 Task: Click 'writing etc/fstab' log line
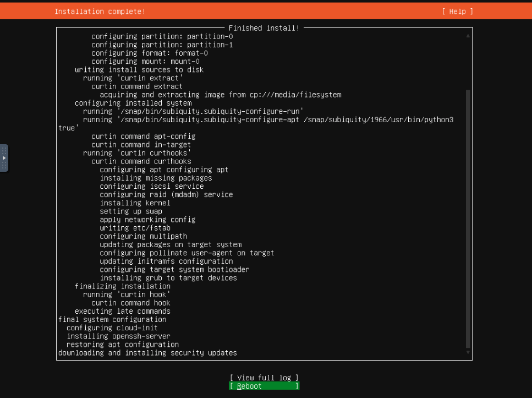tap(135, 228)
